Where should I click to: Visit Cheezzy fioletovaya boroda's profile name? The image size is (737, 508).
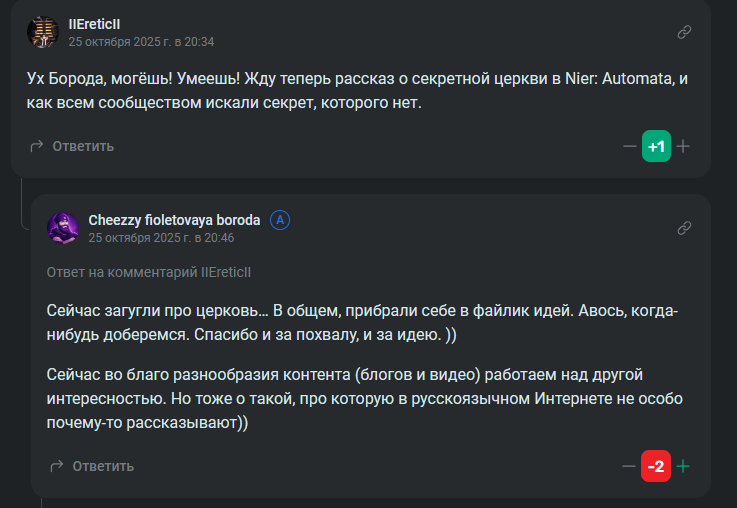[174, 220]
